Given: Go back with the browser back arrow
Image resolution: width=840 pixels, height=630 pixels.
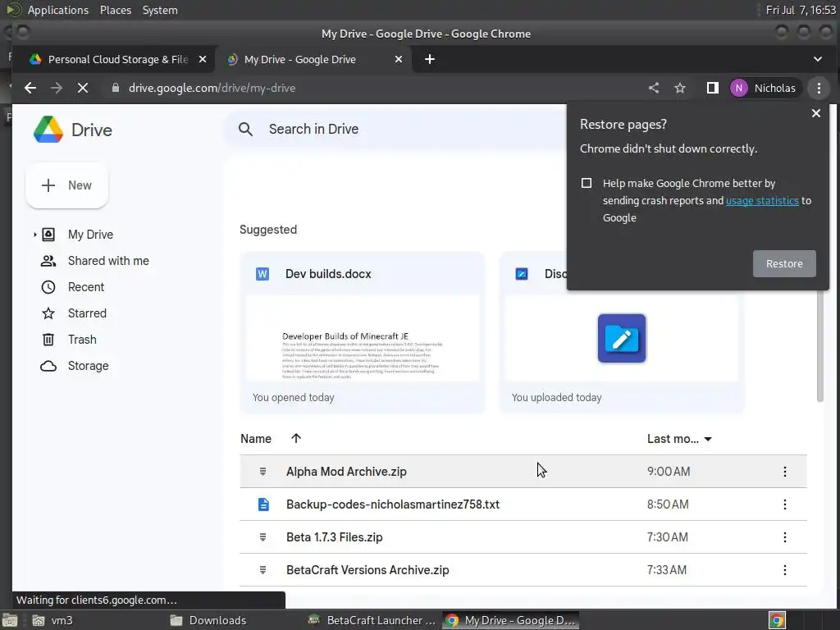Looking at the screenshot, I should [x=30, y=88].
